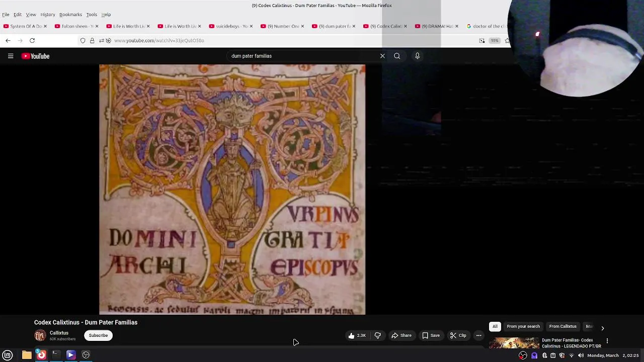Open more actions three-dot button

pyautogui.click(x=479, y=335)
